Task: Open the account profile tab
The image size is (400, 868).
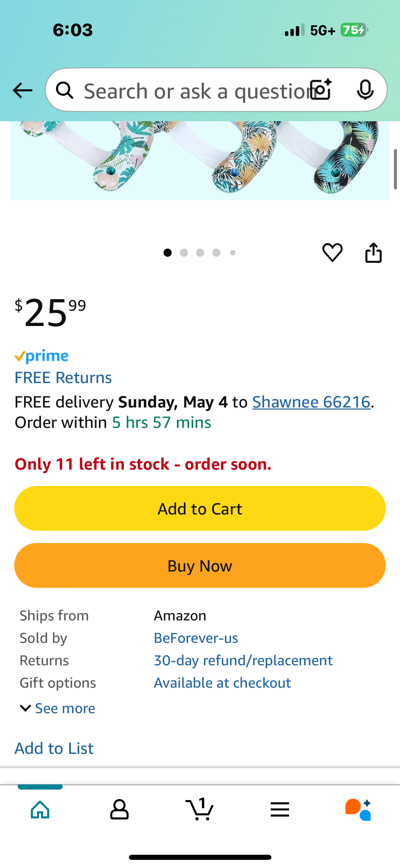Action: (x=119, y=810)
